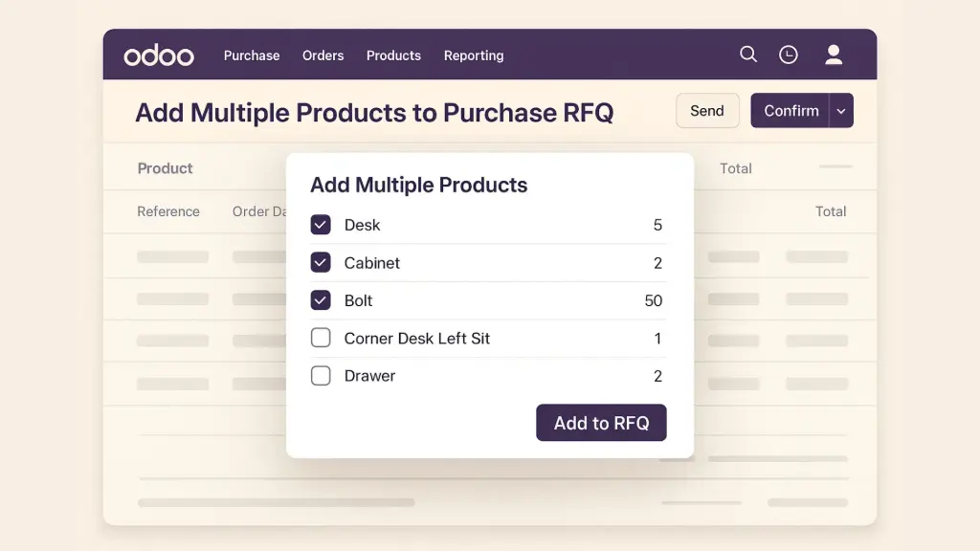
Task: Click the Add to RFQ button
Action: (x=601, y=422)
